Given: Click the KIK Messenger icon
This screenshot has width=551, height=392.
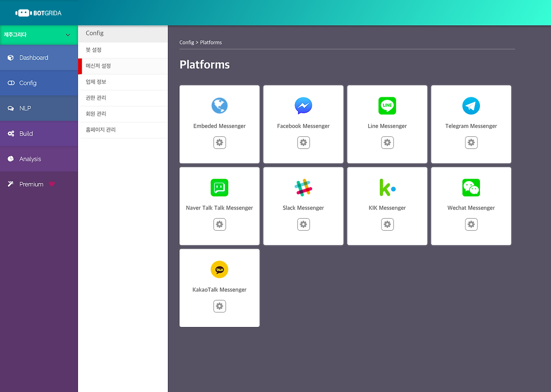Looking at the screenshot, I should [x=387, y=187].
